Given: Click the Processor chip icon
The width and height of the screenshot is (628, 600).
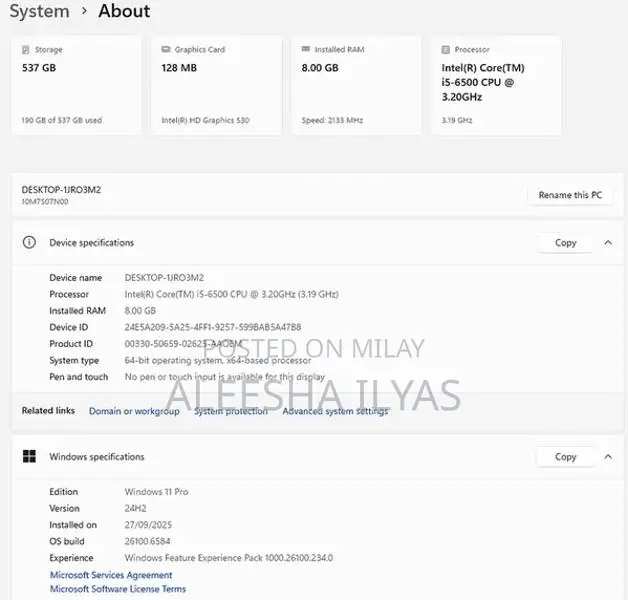Looking at the screenshot, I should (x=446, y=49).
